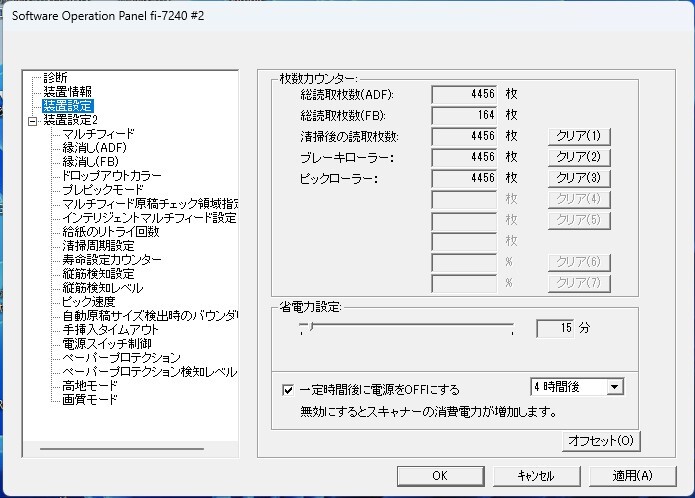Open 手挿入タイムアウト item
Viewport: 695px width, 498px height.
(110, 330)
